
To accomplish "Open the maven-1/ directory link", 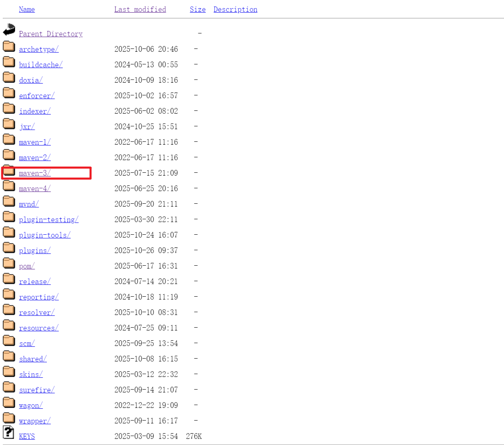I will click(35, 142).
